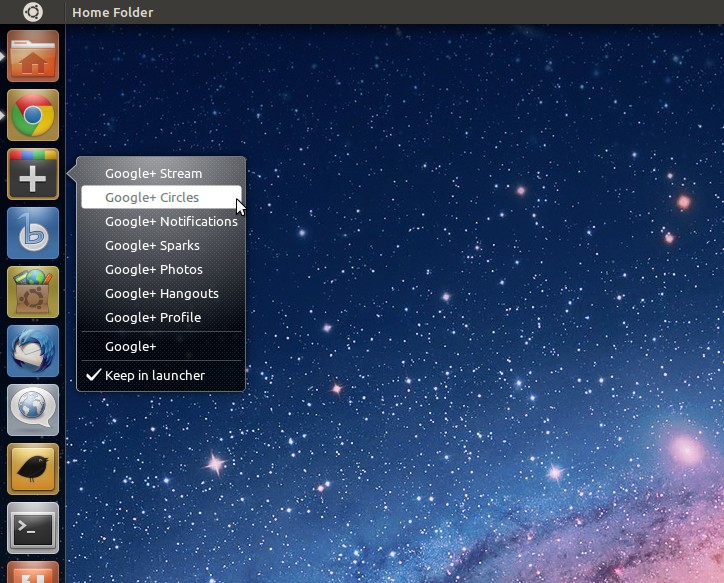
Task: Launch Google Chrome from the launcher
Action: [33, 115]
